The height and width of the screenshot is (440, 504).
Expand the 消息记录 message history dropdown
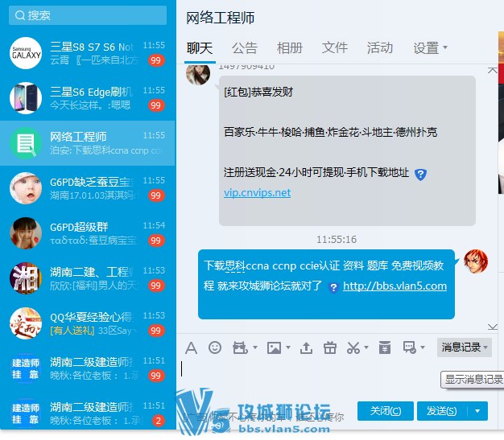point(485,347)
